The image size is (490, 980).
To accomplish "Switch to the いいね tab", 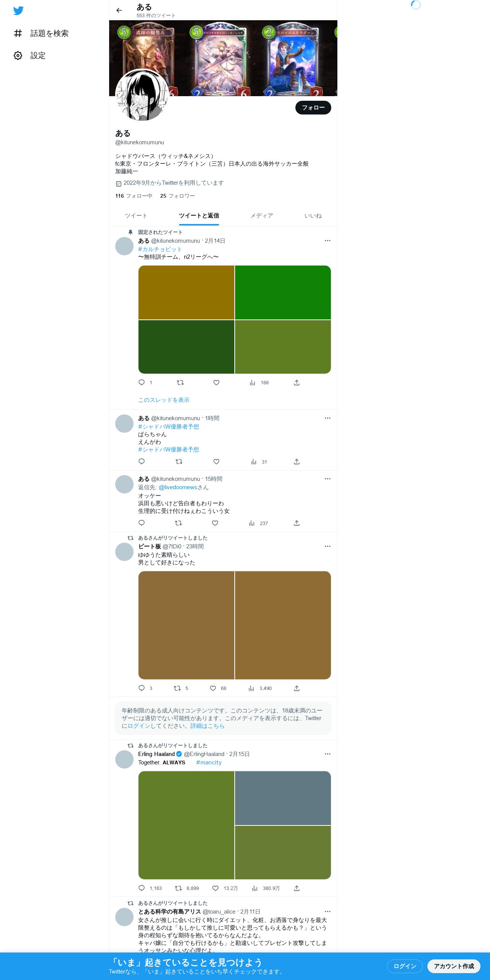I will (x=313, y=216).
